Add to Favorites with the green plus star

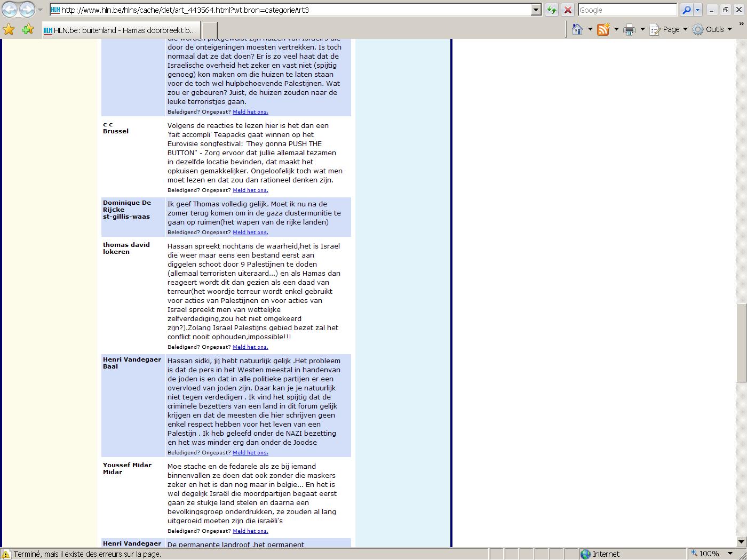point(28,29)
